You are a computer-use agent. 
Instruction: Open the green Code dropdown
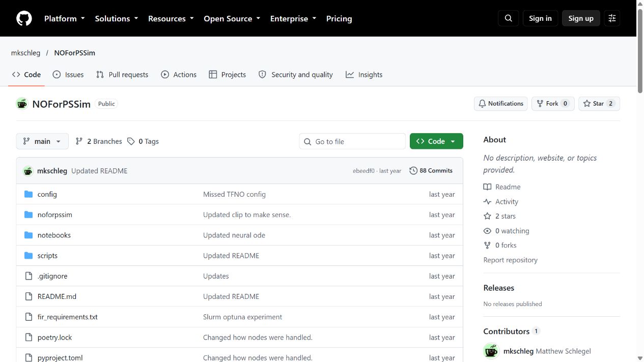436,141
